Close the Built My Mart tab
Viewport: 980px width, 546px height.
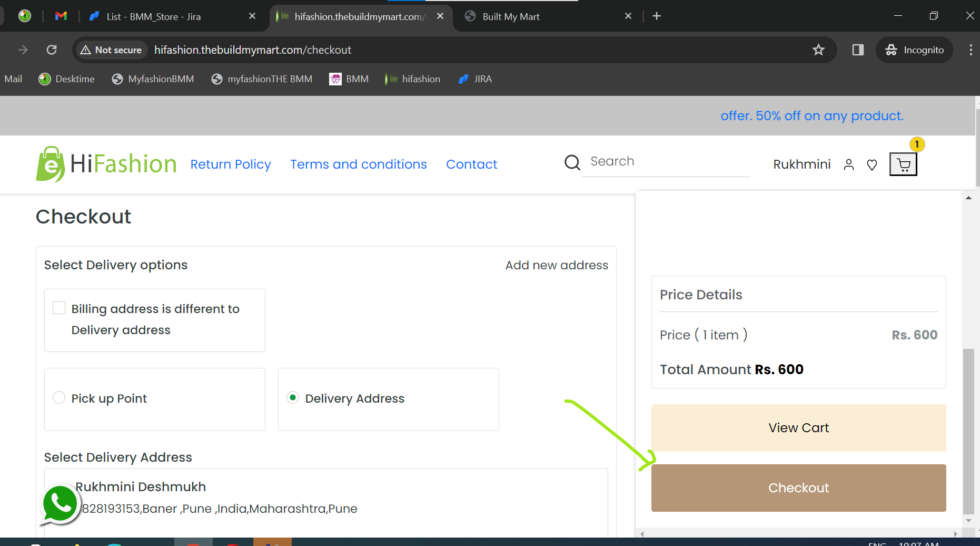tap(628, 16)
